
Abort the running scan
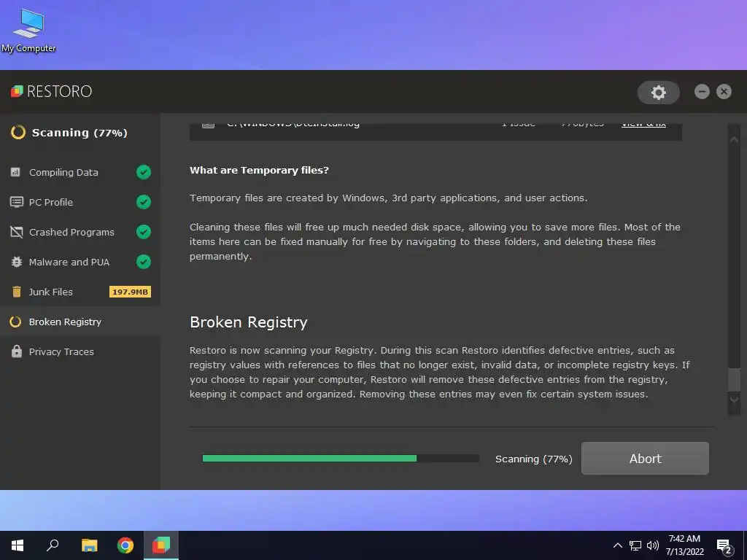[x=645, y=458]
